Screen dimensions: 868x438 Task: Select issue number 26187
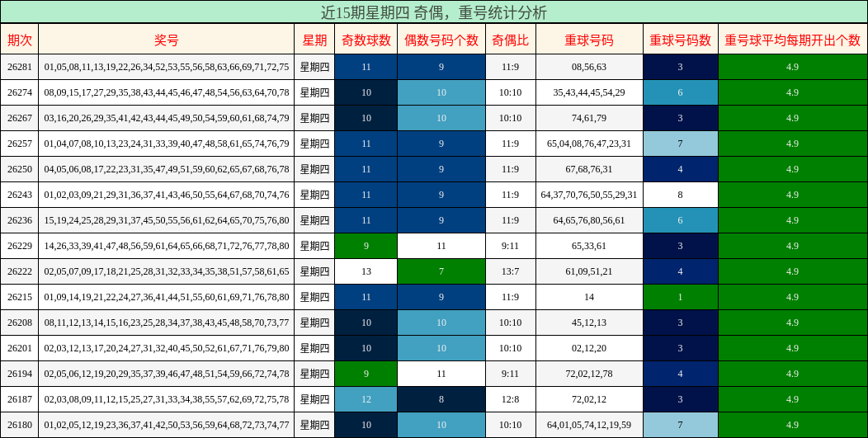19,399
